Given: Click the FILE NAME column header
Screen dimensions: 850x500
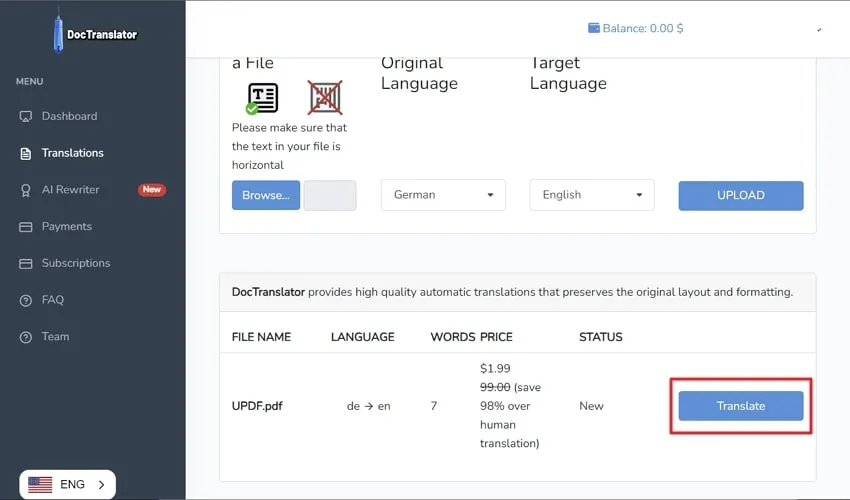Looking at the screenshot, I should [261, 337].
